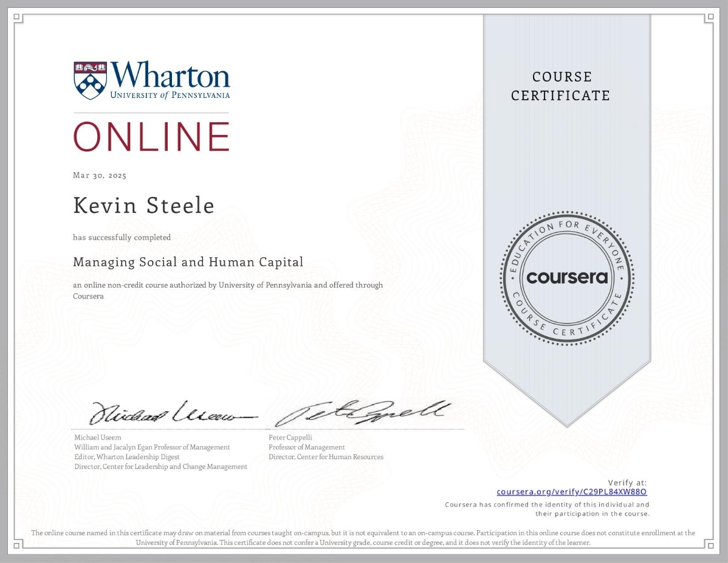
Task: Click 'Director, Center for Human Resources' line
Action: pos(326,457)
